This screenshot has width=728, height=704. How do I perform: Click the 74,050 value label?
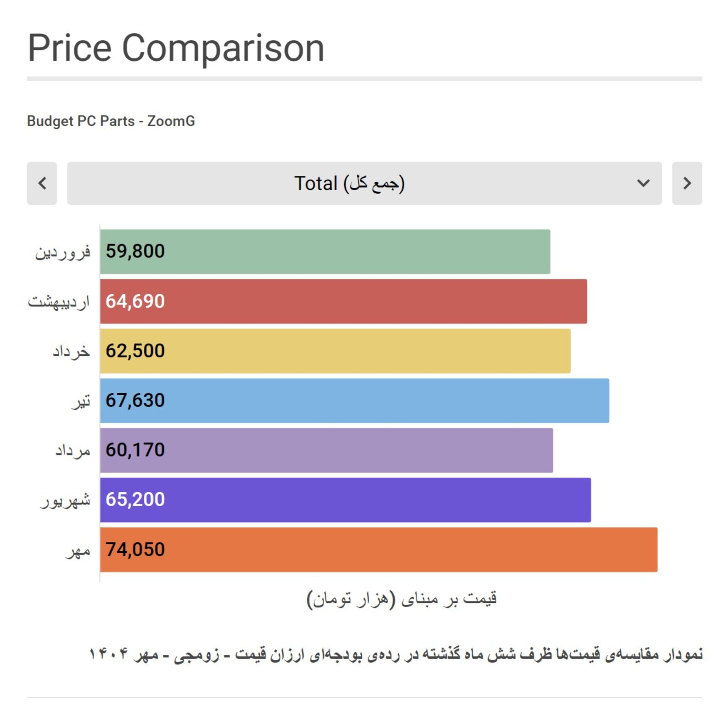click(x=135, y=549)
